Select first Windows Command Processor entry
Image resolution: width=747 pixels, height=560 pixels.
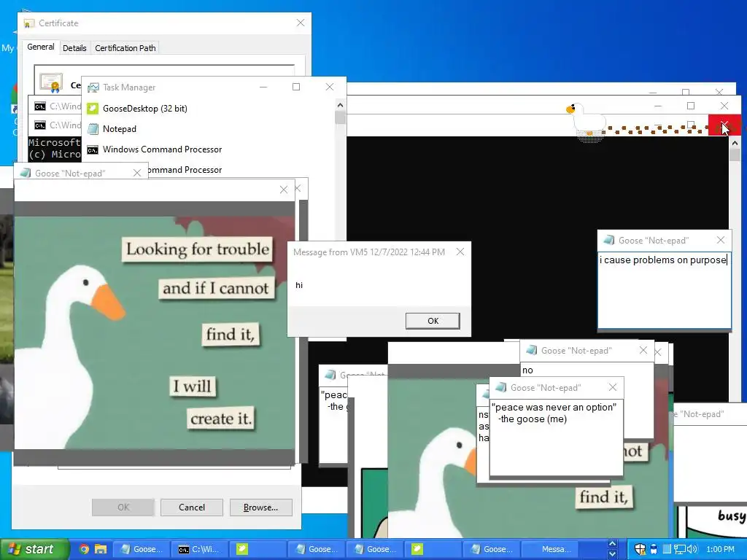click(163, 149)
